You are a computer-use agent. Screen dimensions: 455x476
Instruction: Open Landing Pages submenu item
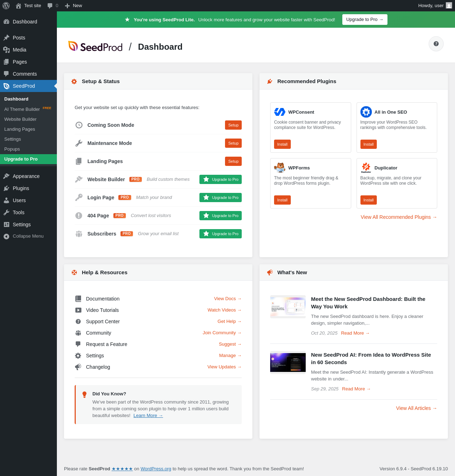(28, 129)
